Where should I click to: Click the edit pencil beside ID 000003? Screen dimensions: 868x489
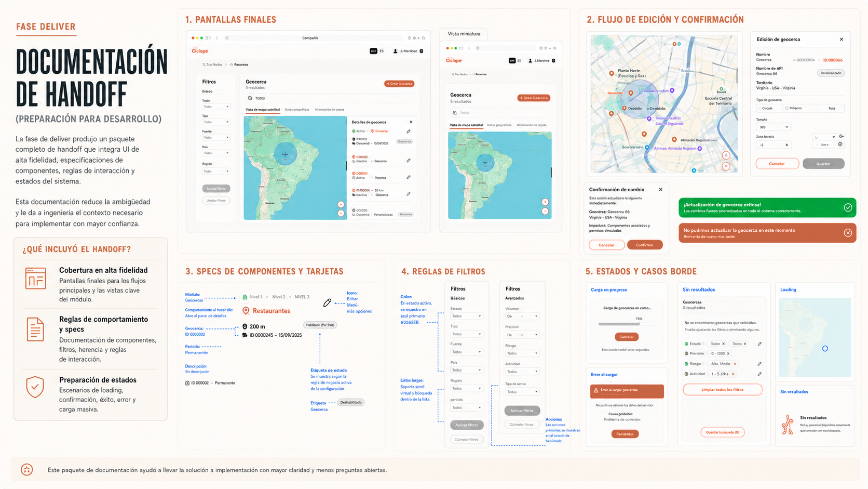click(x=409, y=177)
